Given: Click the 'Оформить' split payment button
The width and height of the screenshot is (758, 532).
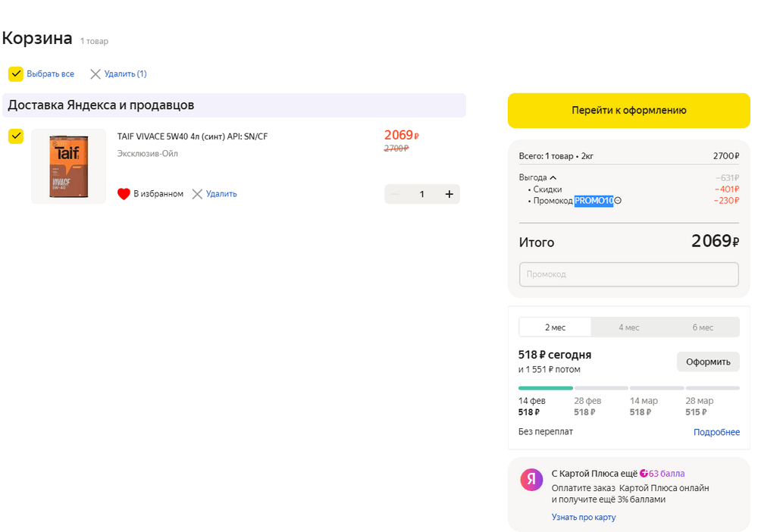Looking at the screenshot, I should (708, 362).
